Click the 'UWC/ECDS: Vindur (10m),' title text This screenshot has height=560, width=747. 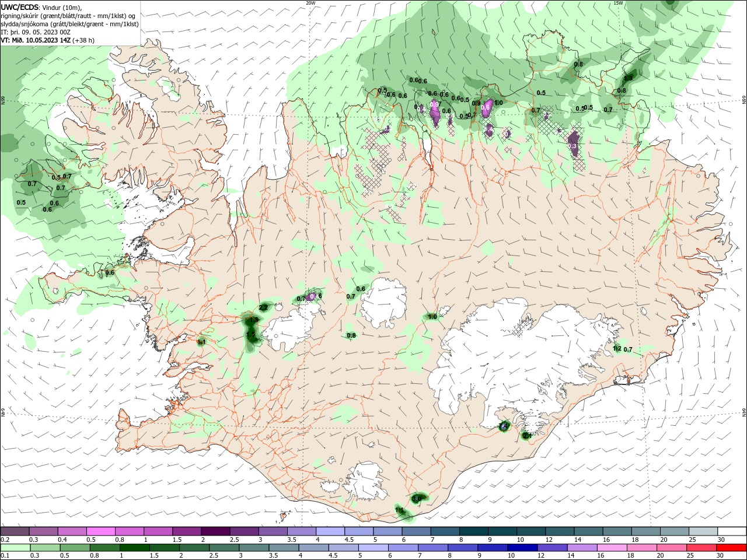41,7
